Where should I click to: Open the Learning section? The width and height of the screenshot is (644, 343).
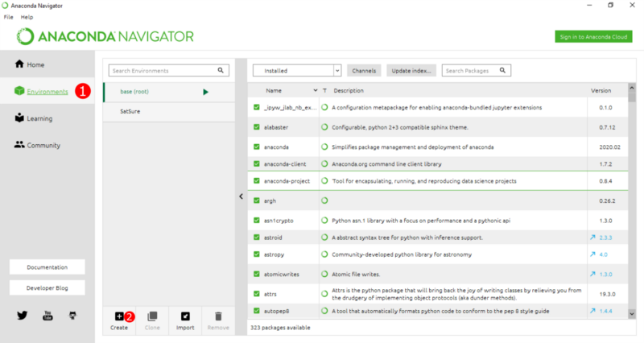tap(34, 118)
